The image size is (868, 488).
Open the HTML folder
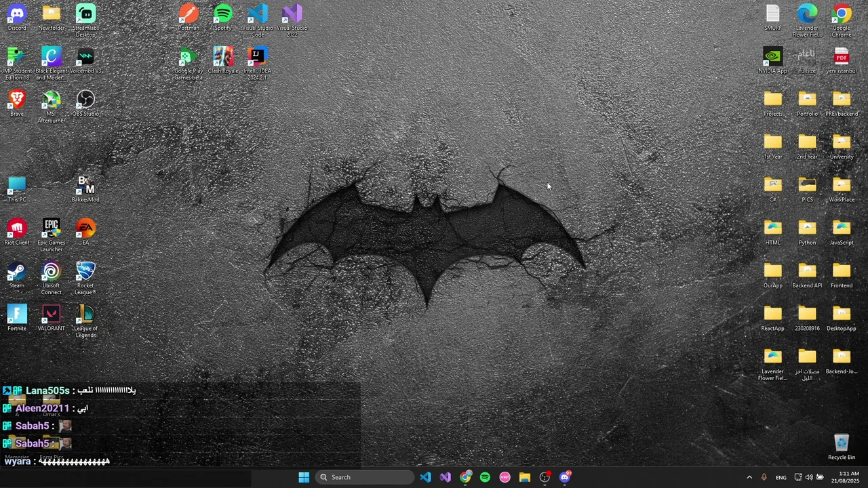point(773,232)
